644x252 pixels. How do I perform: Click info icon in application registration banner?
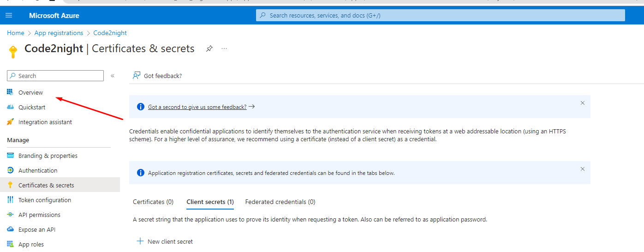point(141,173)
